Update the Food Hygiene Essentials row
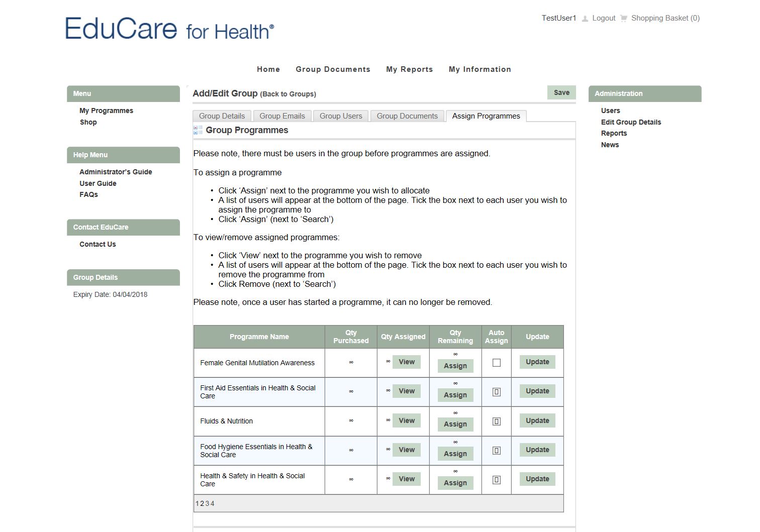 [537, 450]
